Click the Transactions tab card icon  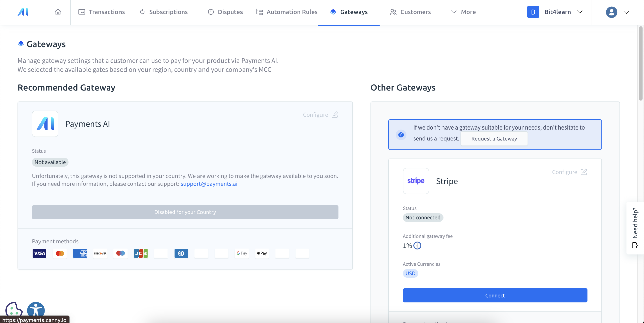click(82, 12)
